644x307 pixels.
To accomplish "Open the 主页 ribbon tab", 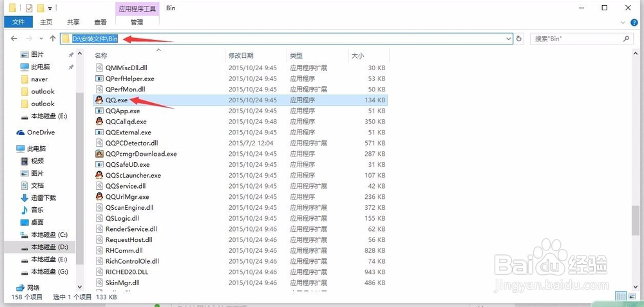I will (x=46, y=22).
